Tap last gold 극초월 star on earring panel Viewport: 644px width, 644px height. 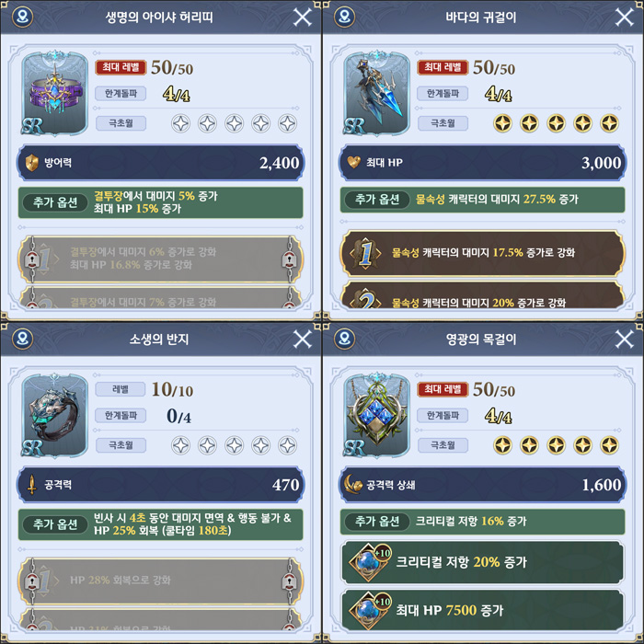[x=609, y=123]
